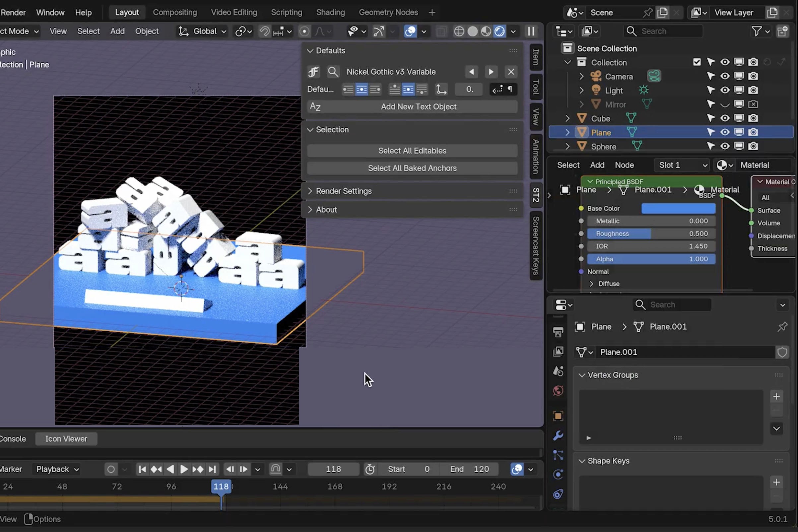Add a new workspace with plus
The image size is (798, 532).
(x=432, y=13)
